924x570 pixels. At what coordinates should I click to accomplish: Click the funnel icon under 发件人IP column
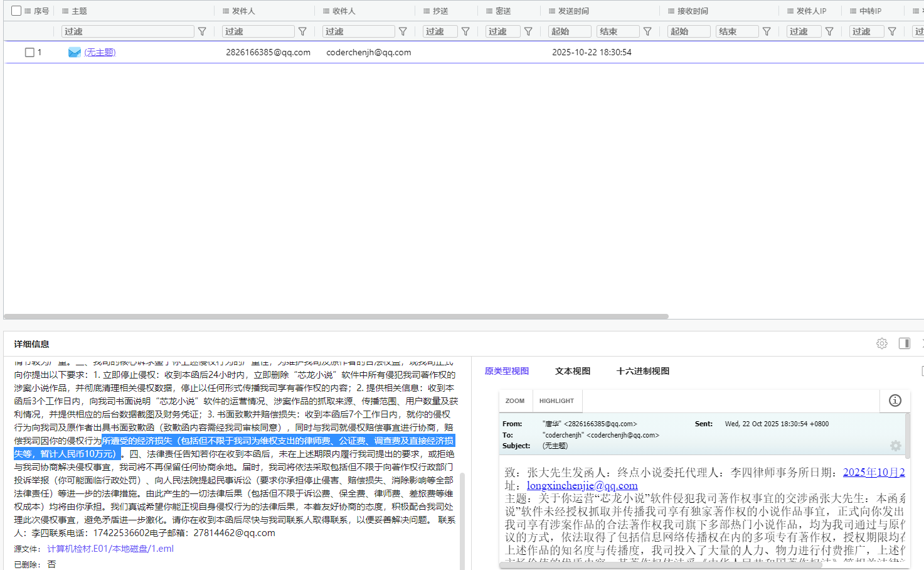click(830, 31)
